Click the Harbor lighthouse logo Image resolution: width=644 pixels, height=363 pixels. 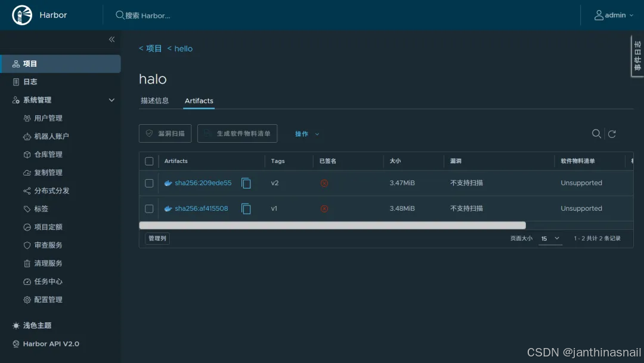(x=22, y=15)
